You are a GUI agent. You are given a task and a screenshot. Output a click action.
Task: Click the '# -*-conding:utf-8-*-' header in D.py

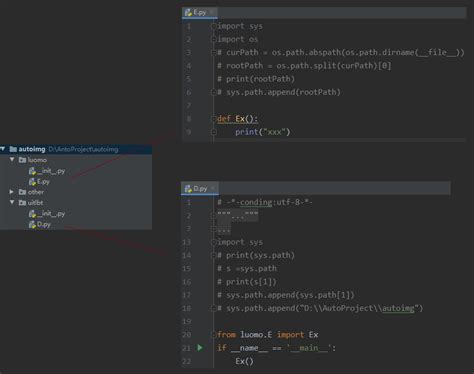click(x=265, y=202)
